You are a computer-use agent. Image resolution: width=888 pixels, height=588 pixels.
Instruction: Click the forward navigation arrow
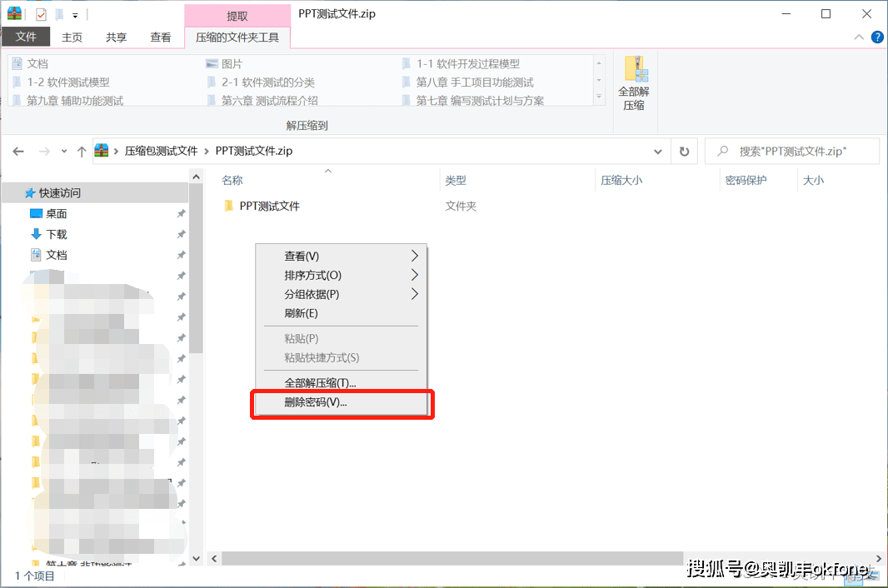click(x=44, y=152)
